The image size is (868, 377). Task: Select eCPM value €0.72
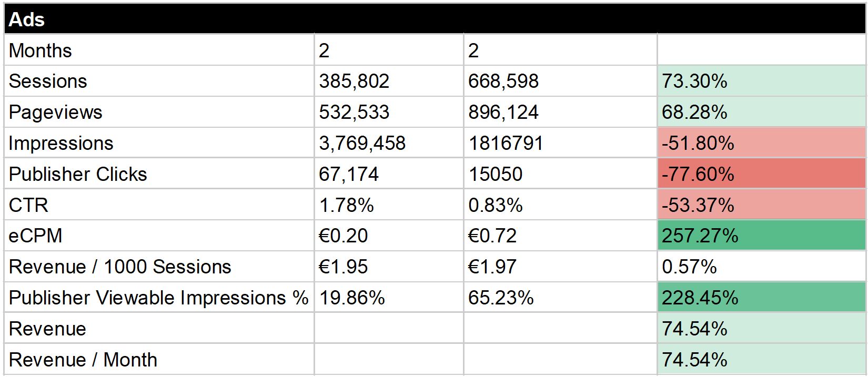492,236
